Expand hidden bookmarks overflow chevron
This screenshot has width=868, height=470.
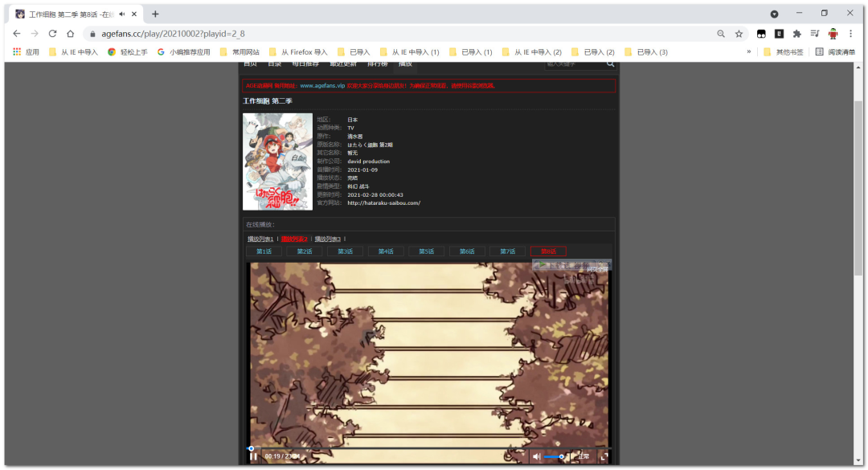click(x=749, y=52)
